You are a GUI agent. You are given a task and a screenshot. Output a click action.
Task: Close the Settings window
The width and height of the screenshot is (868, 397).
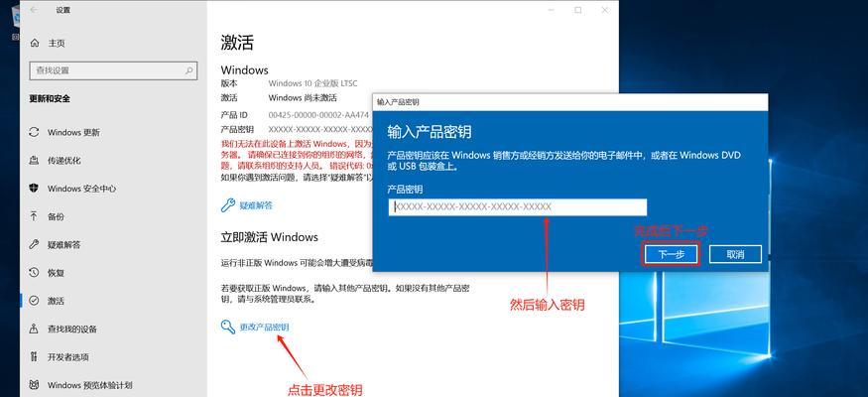coord(604,9)
